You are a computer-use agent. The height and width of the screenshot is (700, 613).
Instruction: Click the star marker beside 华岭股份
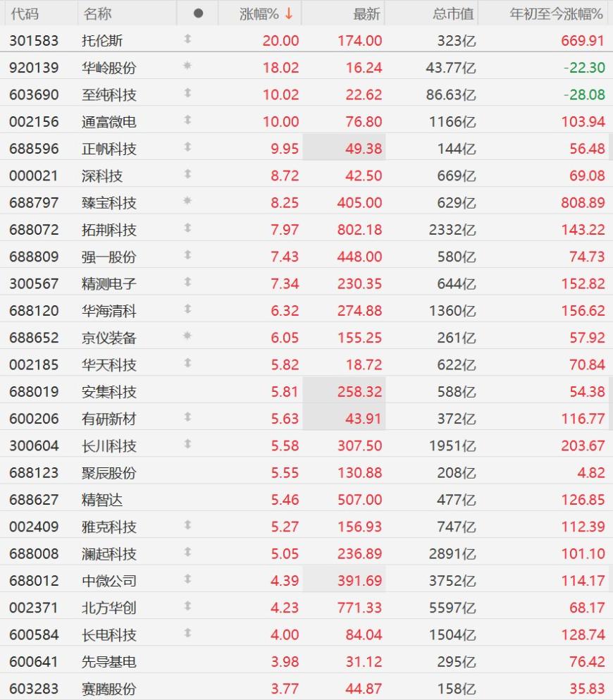(x=187, y=66)
